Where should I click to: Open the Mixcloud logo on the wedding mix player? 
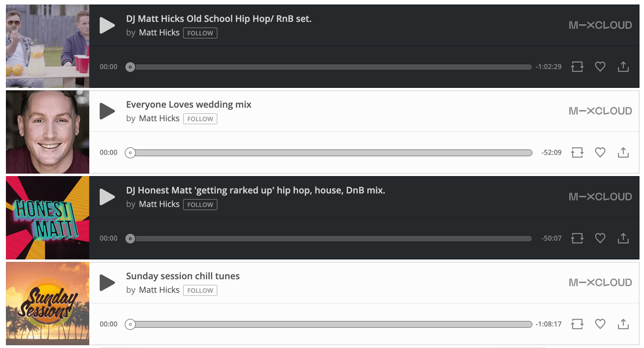click(x=600, y=111)
